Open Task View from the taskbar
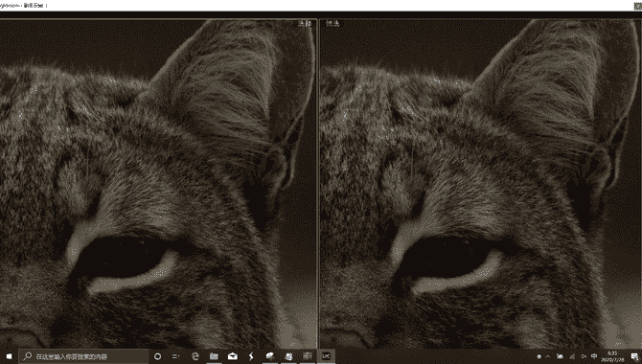Viewport: 642px width, 364px height. (176, 356)
